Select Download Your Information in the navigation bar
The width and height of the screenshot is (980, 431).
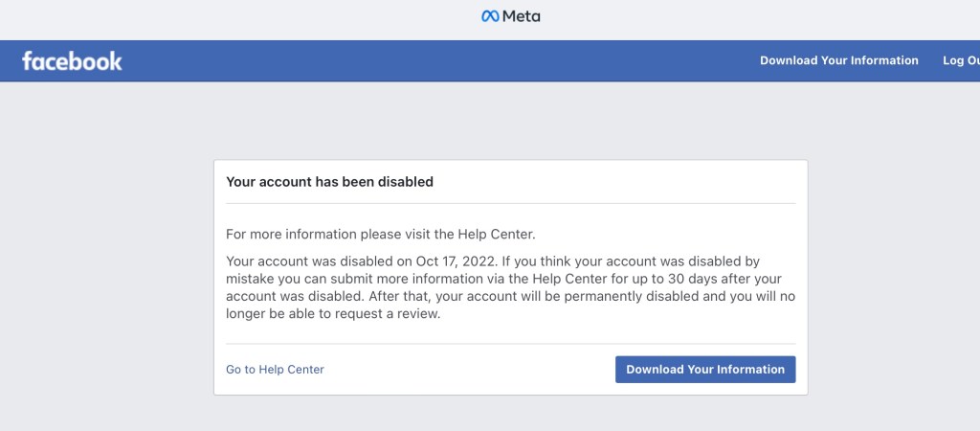pyautogui.click(x=838, y=60)
